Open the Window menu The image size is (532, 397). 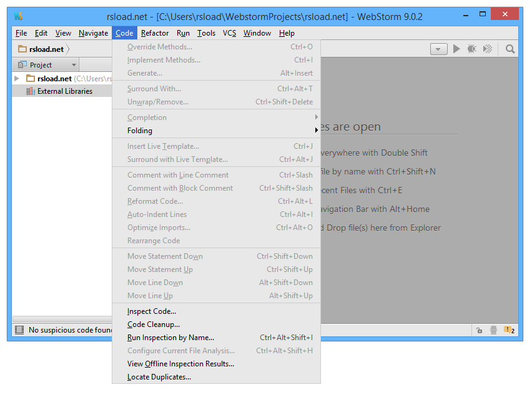[257, 33]
